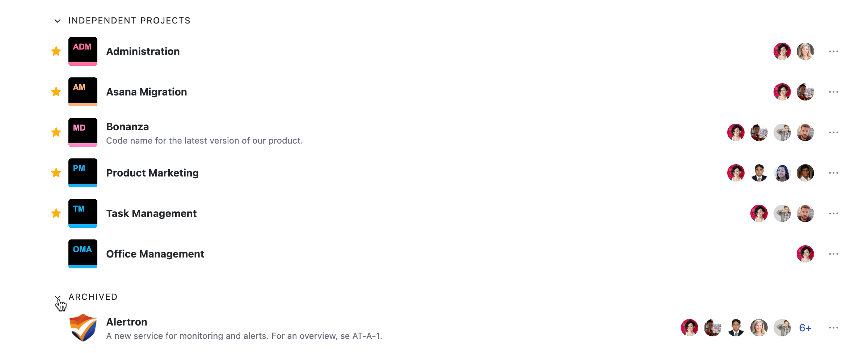Collapse the INDEPENDENT PROJECTS section
The width and height of the screenshot is (868, 353).
click(x=57, y=21)
